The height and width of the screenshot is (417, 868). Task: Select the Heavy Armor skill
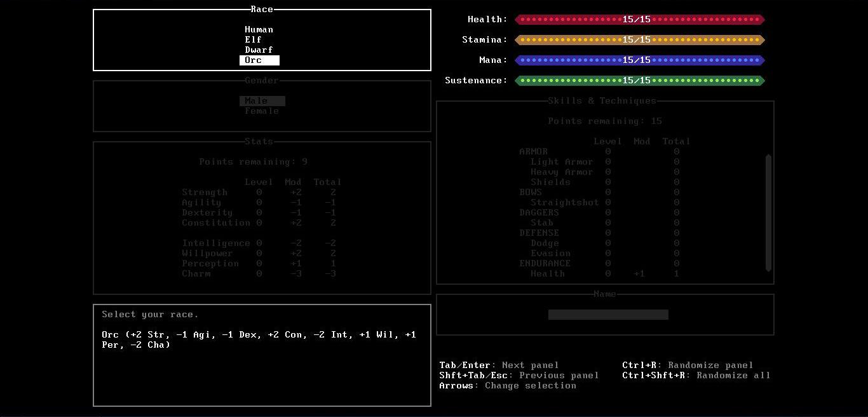pos(562,172)
